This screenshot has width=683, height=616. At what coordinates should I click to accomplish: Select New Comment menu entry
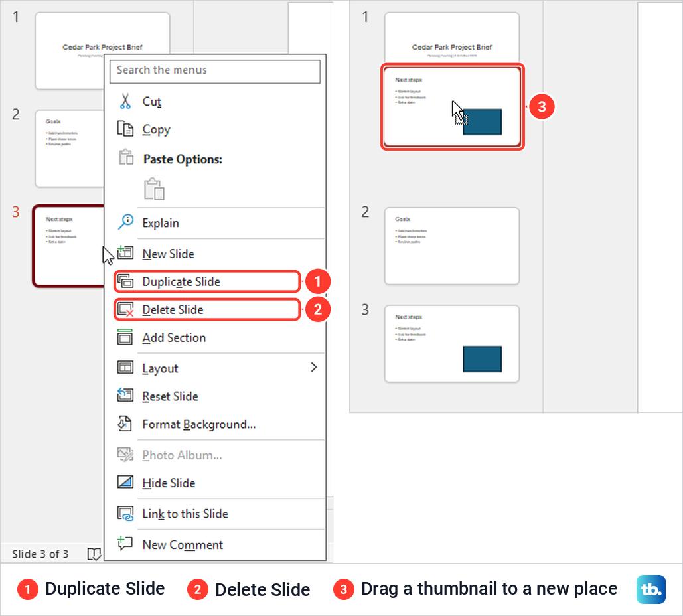pos(216,544)
